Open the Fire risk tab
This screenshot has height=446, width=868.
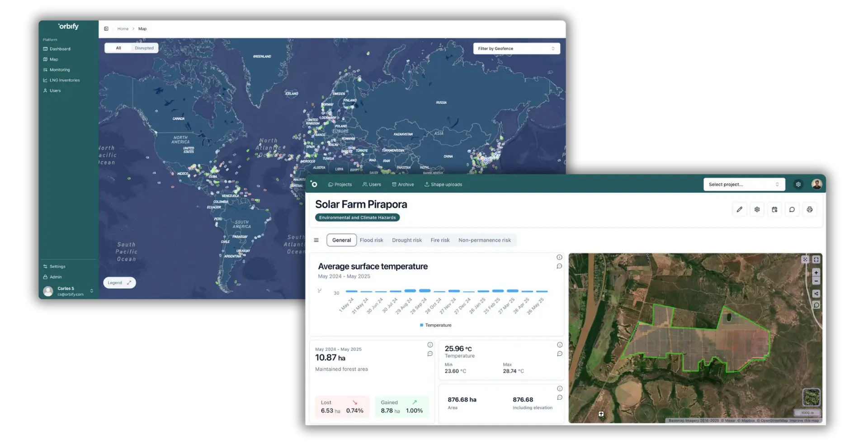tap(440, 240)
